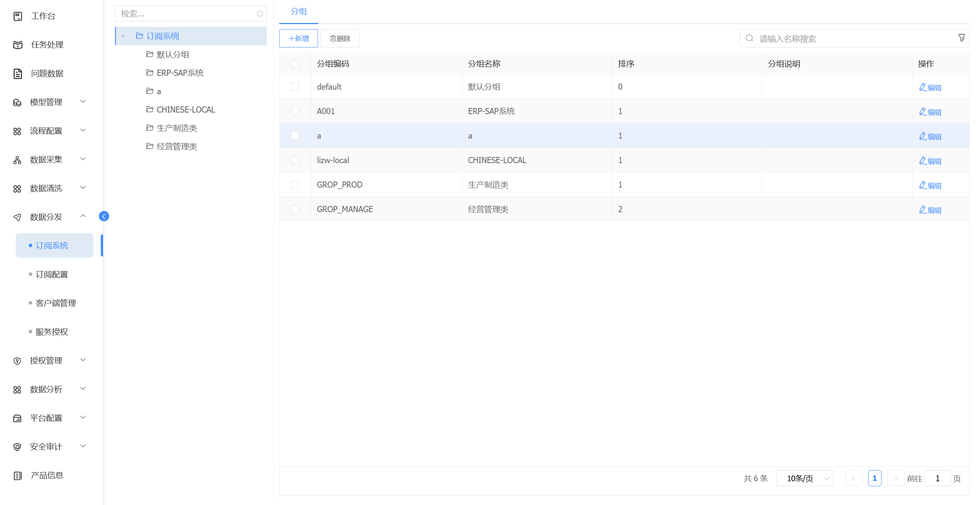The width and height of the screenshot is (980, 505).
Task: Click edit pencil icon for GROP_MANAGE row
Action: coord(923,209)
